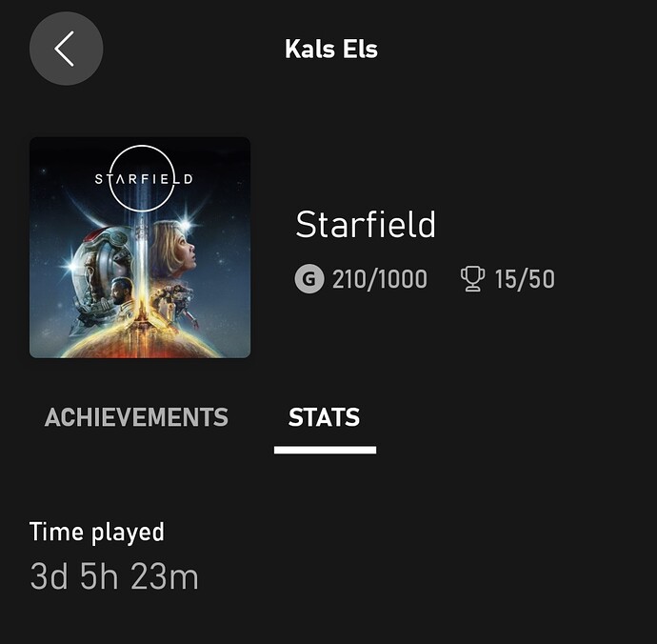Switch to the ACHIEVEMENTS tab
Screen dimensions: 657x644
pyautogui.click(x=136, y=417)
